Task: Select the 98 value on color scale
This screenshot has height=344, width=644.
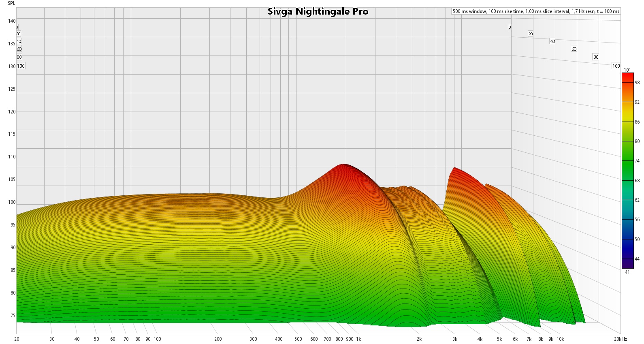Action: (x=637, y=83)
